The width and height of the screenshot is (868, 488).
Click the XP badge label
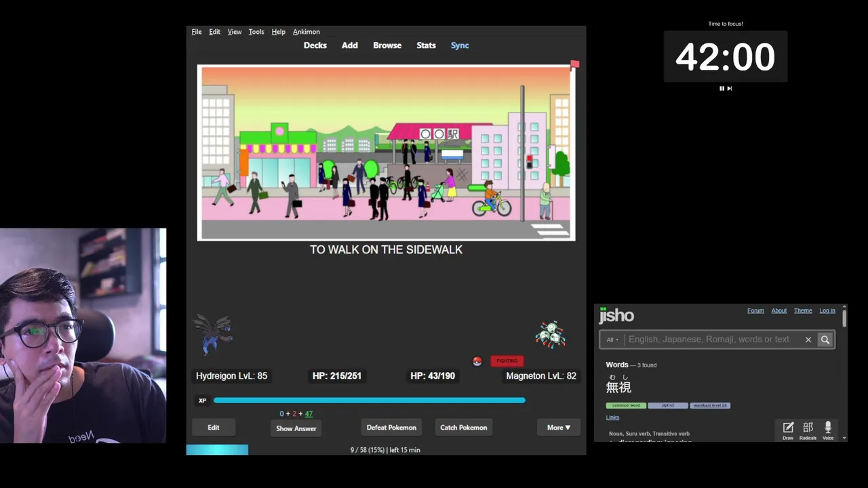202,401
